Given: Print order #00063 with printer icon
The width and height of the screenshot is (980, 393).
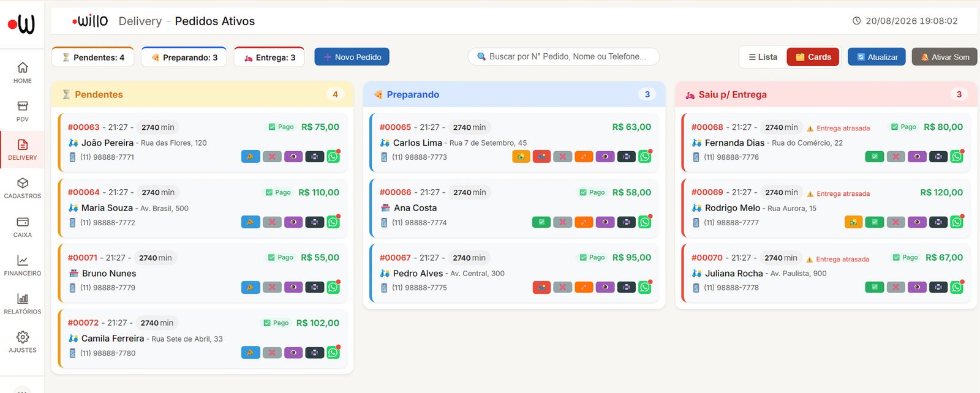Looking at the screenshot, I should pyautogui.click(x=314, y=157).
